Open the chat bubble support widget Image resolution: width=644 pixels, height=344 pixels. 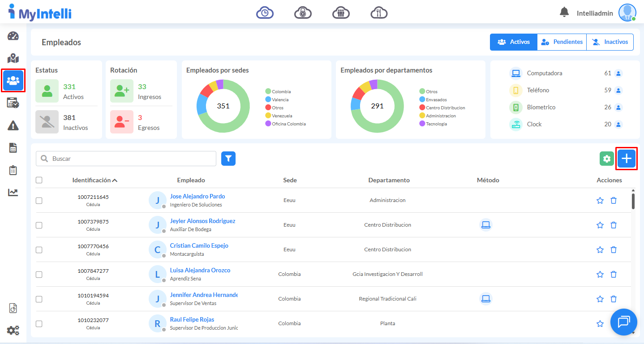pyautogui.click(x=623, y=322)
